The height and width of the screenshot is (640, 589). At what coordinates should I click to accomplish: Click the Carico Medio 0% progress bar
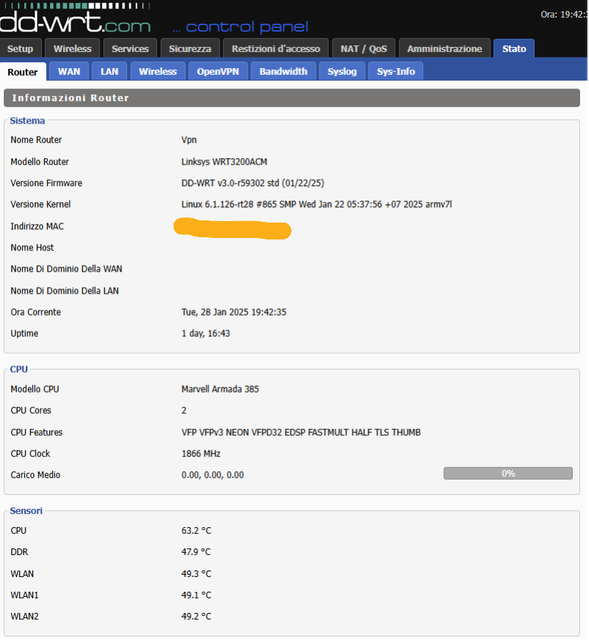pyautogui.click(x=508, y=473)
